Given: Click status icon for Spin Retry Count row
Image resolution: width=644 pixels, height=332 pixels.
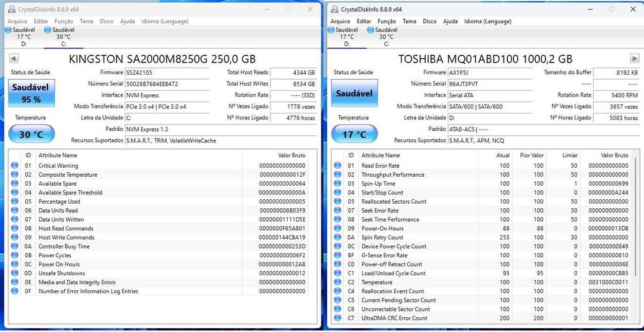Looking at the screenshot, I should click(337, 237).
